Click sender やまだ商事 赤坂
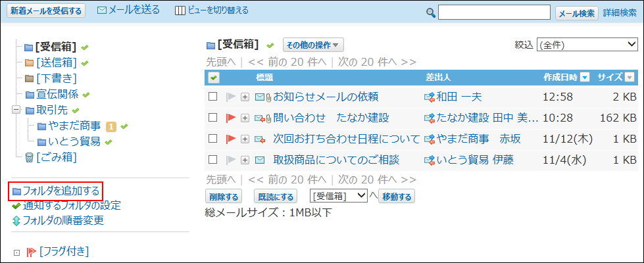This screenshot has height=263, width=644. [x=478, y=139]
